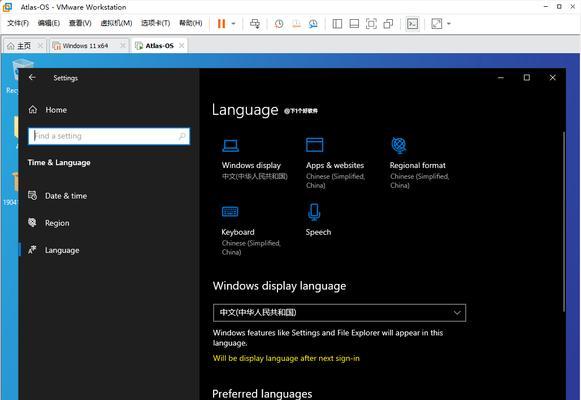
Task: Switch to Unity mode icon
Action: pos(388,24)
